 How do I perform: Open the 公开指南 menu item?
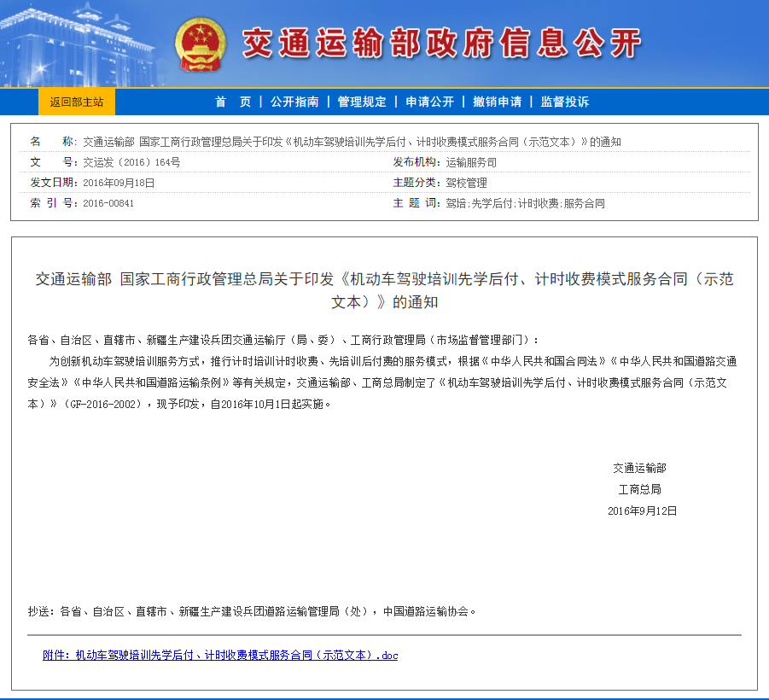(x=294, y=102)
